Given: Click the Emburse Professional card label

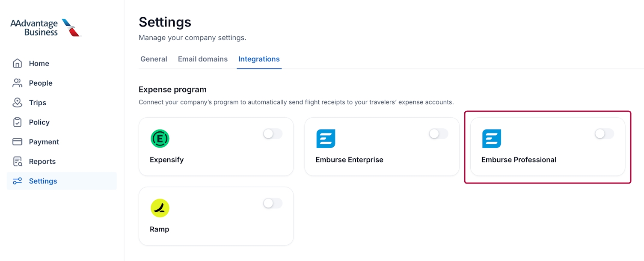Looking at the screenshot, I should (519, 160).
